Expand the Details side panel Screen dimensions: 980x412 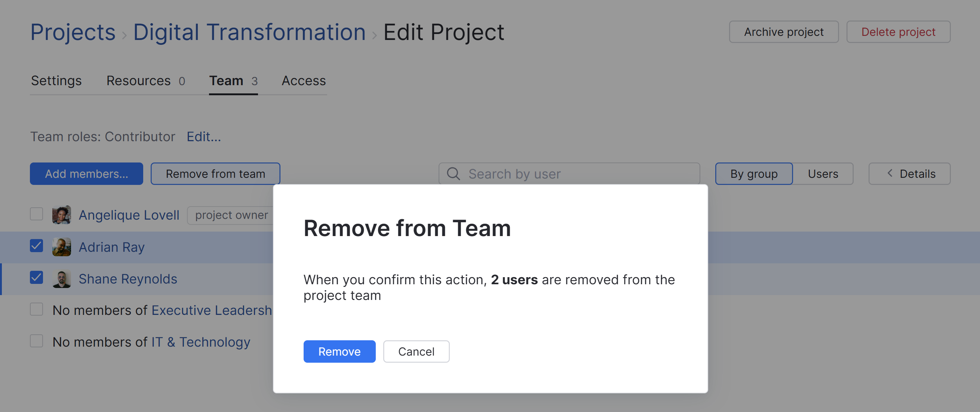click(909, 174)
